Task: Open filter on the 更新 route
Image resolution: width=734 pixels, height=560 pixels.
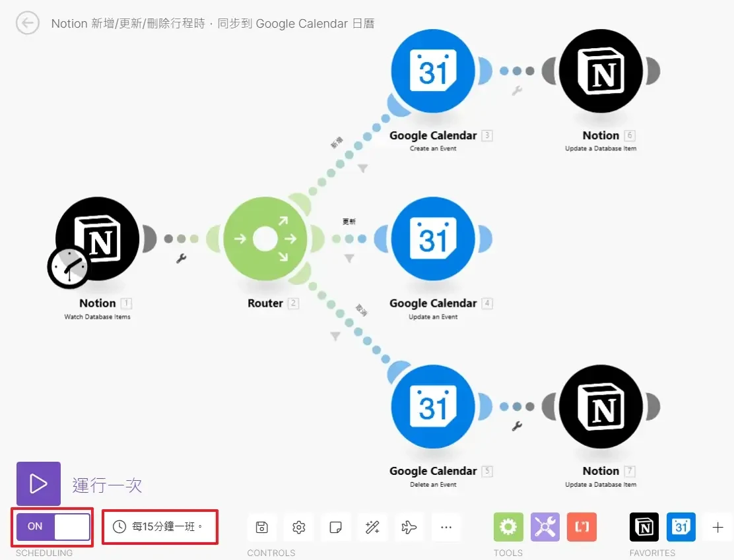Action: (x=349, y=259)
